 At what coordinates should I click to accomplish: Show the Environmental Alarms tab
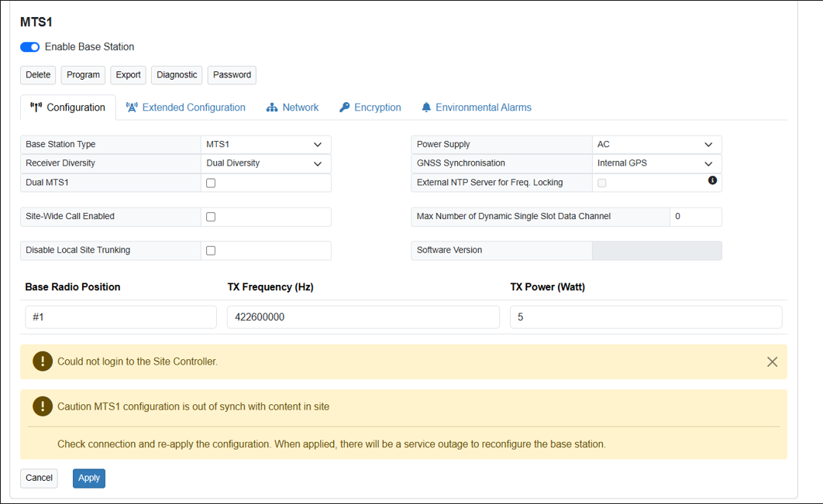tap(477, 108)
